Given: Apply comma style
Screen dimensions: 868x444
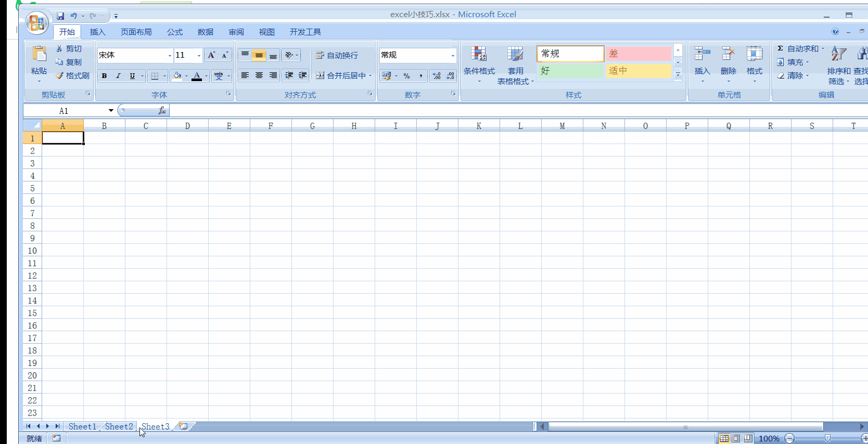Looking at the screenshot, I should tap(420, 76).
